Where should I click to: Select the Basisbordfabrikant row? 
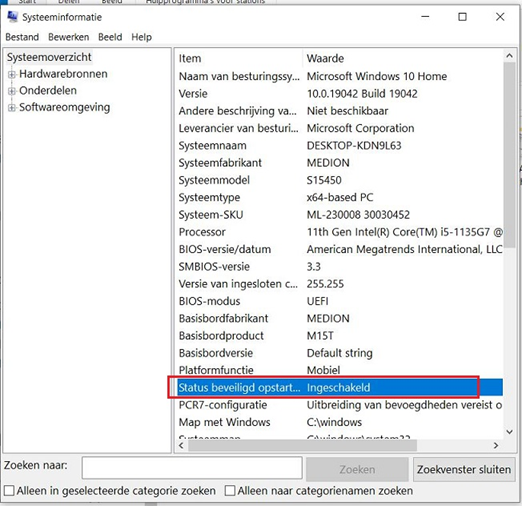coord(339,319)
